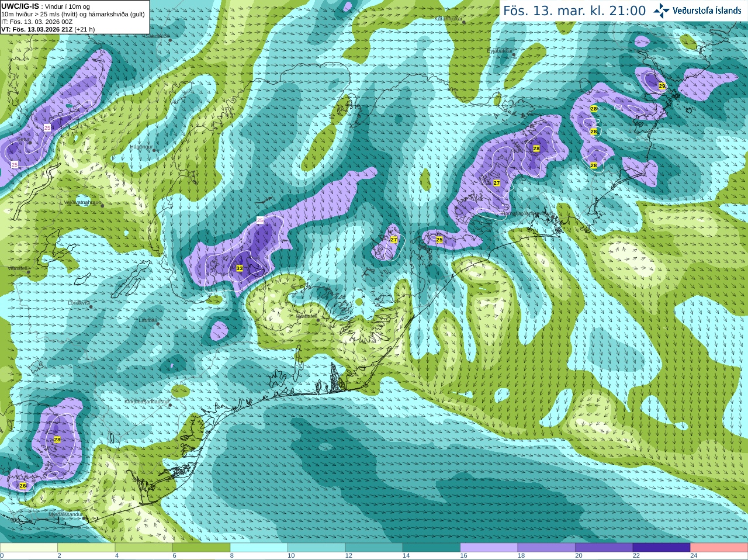Click the Lónakvísl place label
Viewport: 748px width, 560px height.
point(78,303)
